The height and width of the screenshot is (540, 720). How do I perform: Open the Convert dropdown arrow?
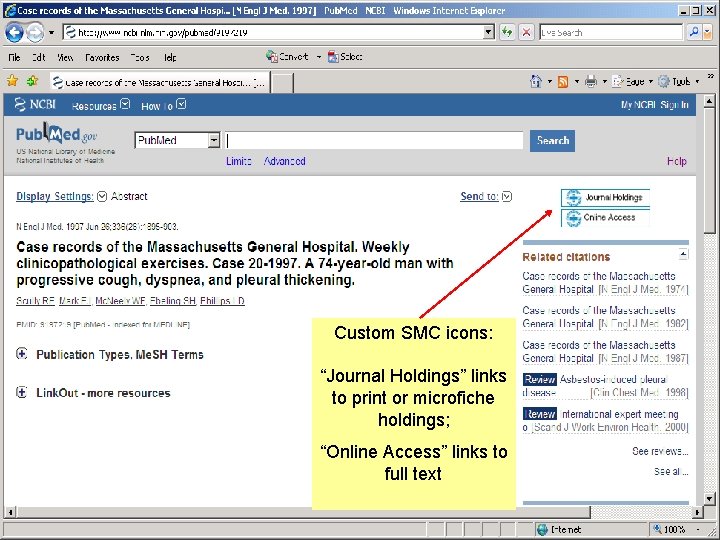click(319, 57)
